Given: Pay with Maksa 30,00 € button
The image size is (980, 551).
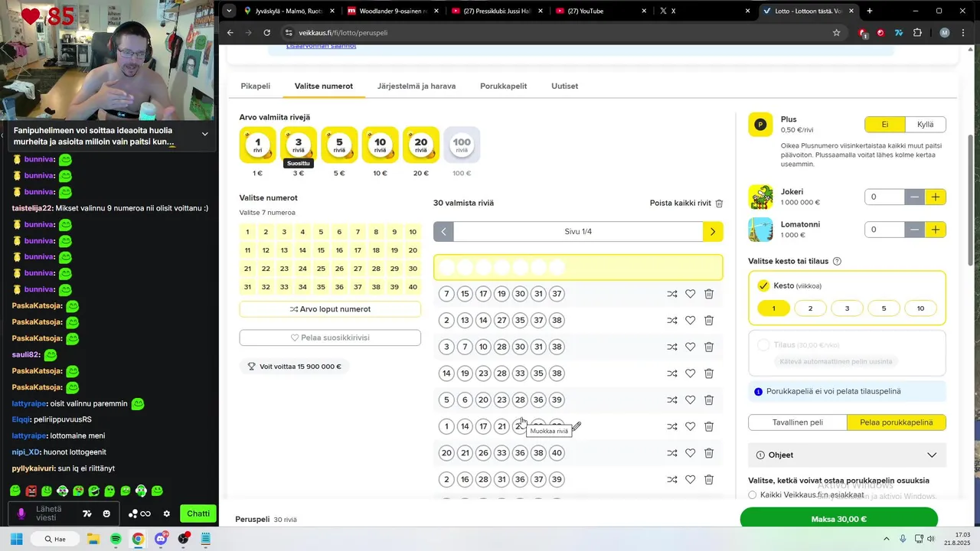Looking at the screenshot, I should point(839,519).
